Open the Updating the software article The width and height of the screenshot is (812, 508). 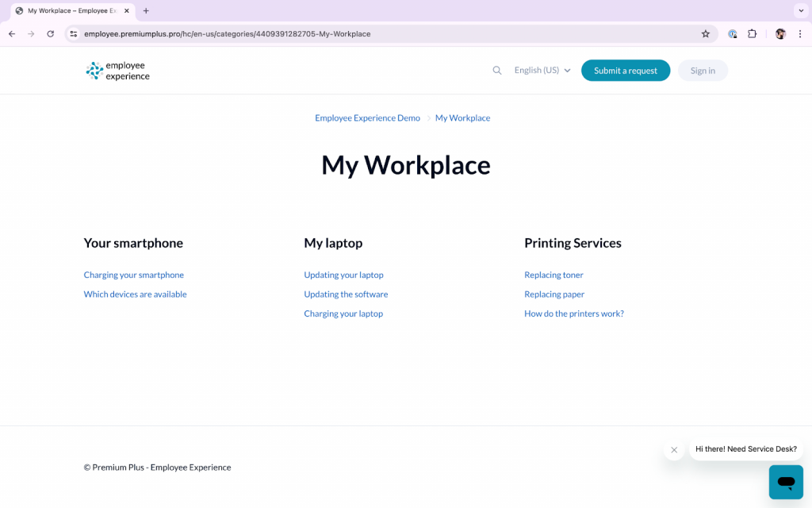point(346,294)
